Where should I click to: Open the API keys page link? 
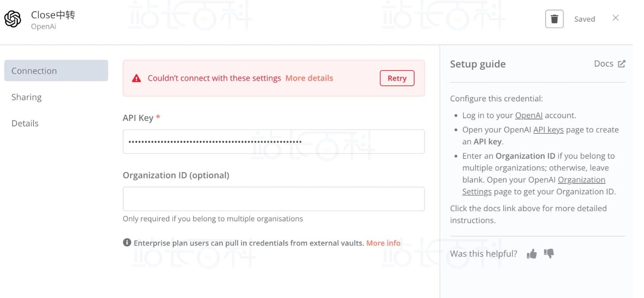tap(548, 129)
